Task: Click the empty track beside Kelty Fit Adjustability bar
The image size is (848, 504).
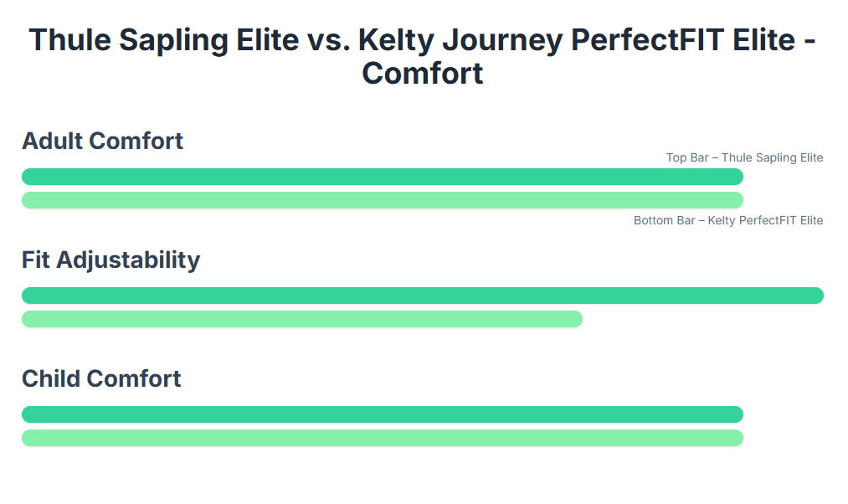Action: coord(703,319)
